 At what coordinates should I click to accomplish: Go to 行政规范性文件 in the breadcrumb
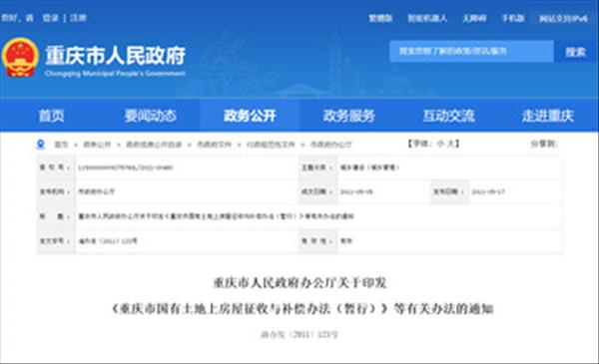pyautogui.click(x=271, y=145)
